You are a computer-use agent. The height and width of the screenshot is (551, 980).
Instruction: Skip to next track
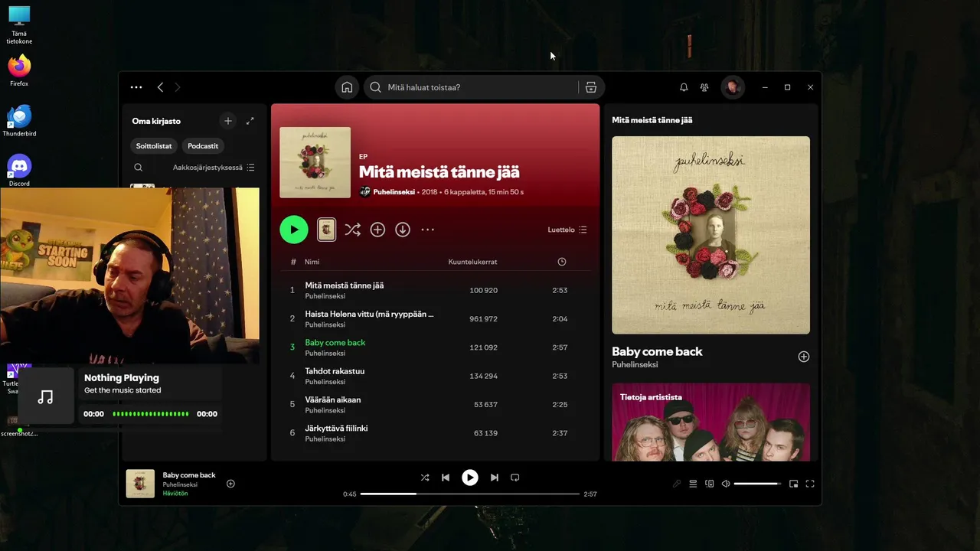pos(495,478)
